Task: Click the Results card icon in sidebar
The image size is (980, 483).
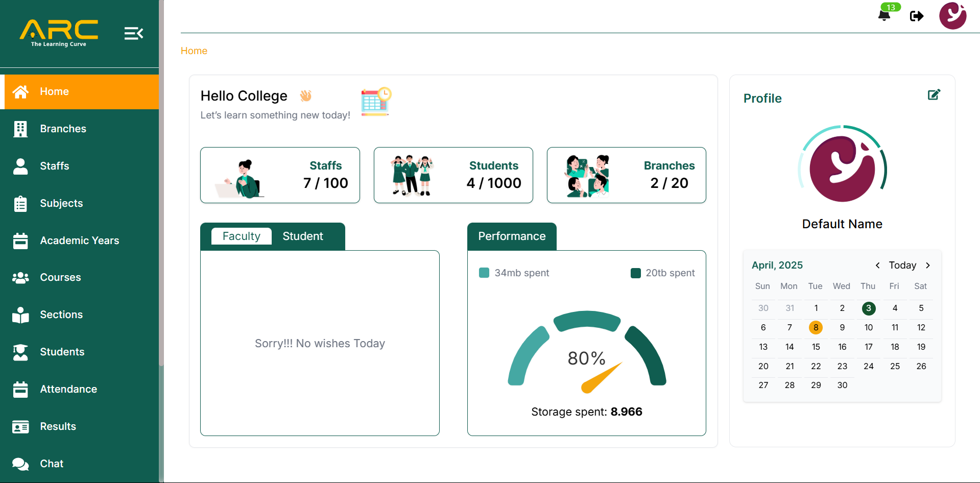Action: tap(20, 427)
